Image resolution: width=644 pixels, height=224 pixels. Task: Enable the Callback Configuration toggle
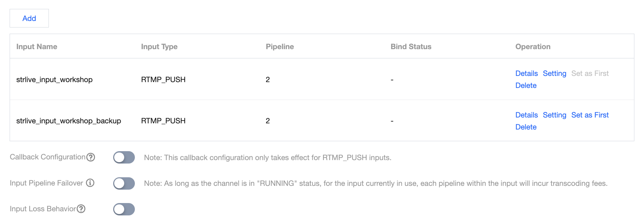(x=124, y=157)
